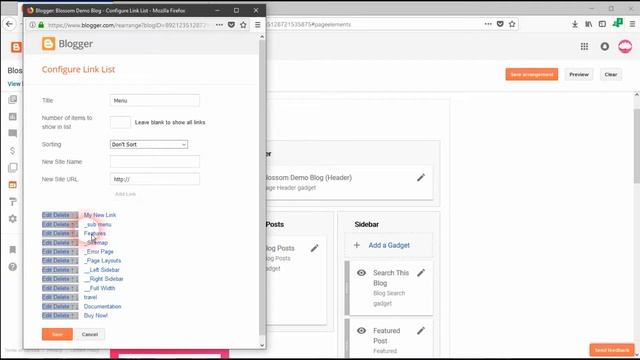Click popup scrollbar down arrow
Screen dimensions: 640x360
click(x=262, y=345)
